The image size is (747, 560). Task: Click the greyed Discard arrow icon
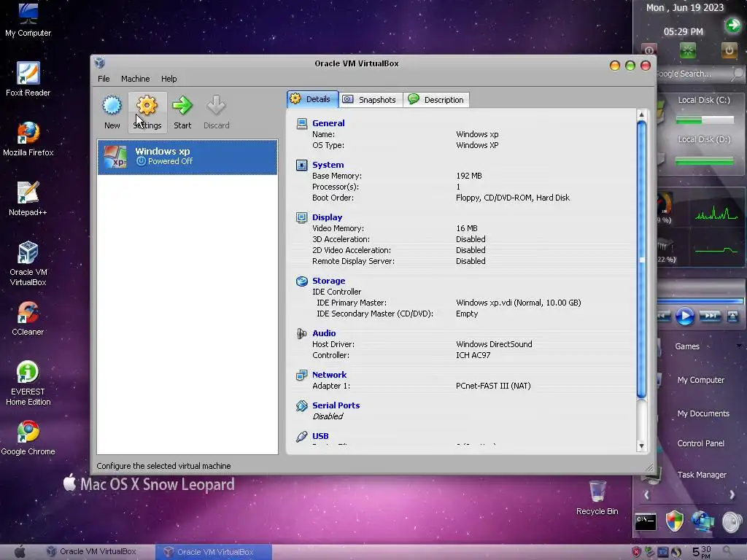coord(216,105)
